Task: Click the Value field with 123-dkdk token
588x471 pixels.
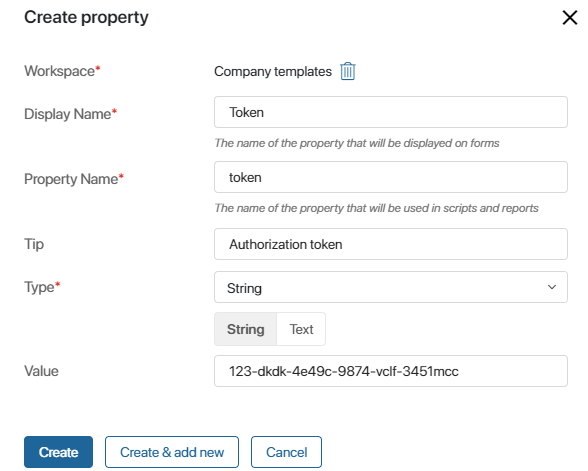Action: [391, 371]
